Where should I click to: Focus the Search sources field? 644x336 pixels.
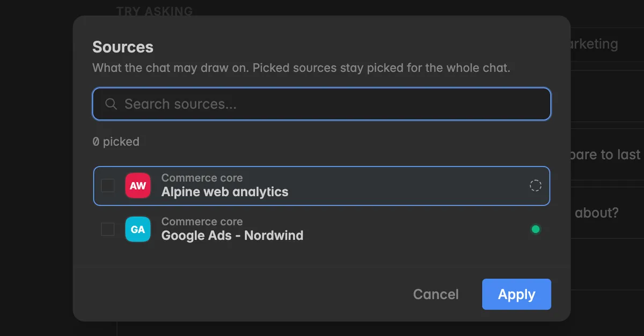click(x=322, y=104)
